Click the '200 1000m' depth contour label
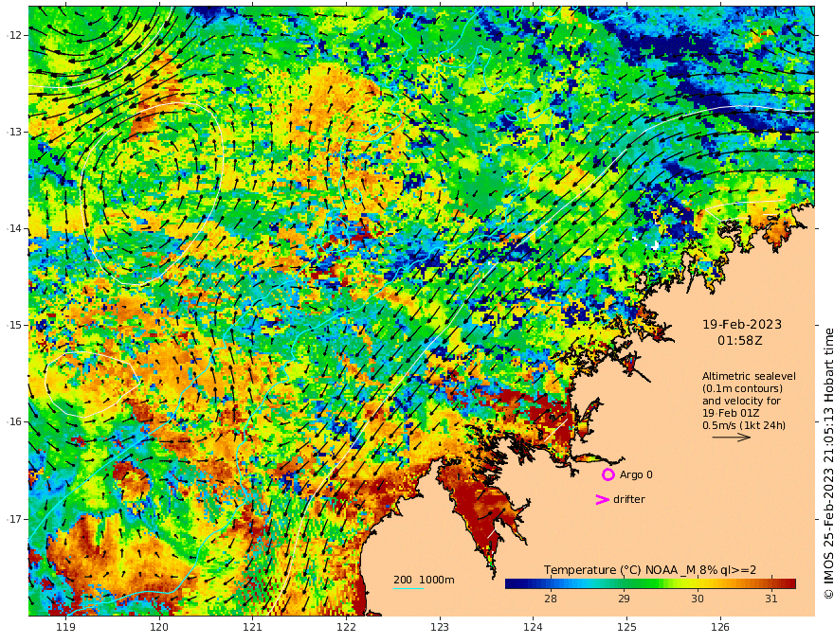The image size is (834, 644). point(424,580)
